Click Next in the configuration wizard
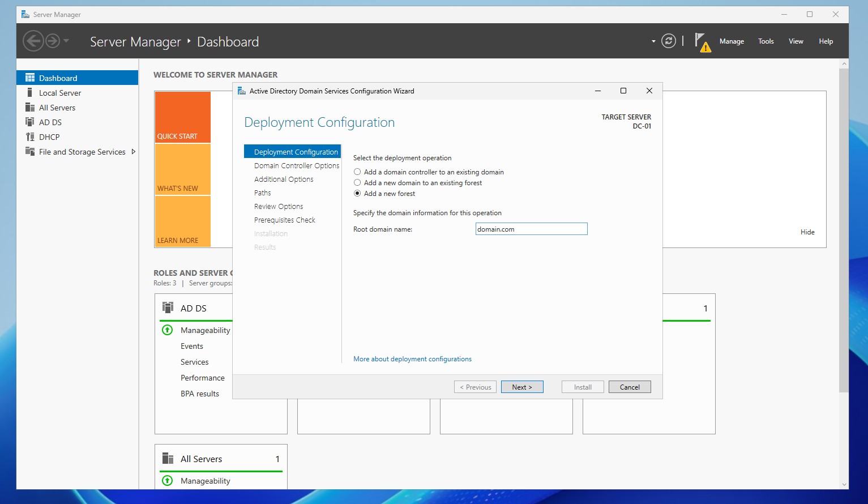The image size is (868, 504). [521, 387]
